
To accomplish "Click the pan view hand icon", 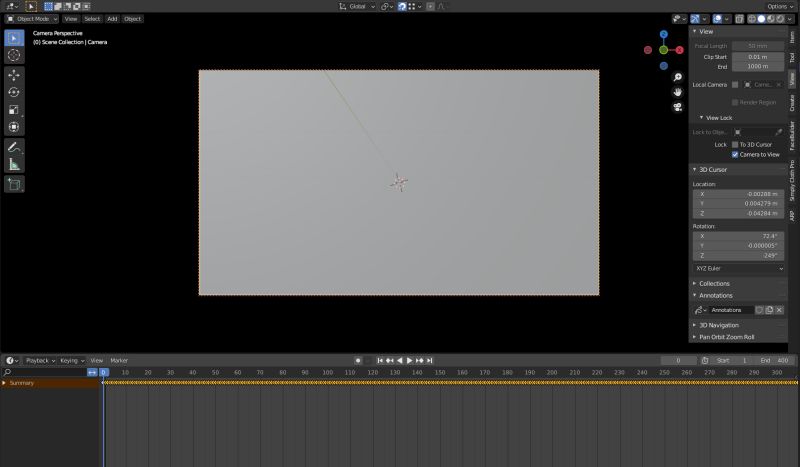I will (x=678, y=92).
